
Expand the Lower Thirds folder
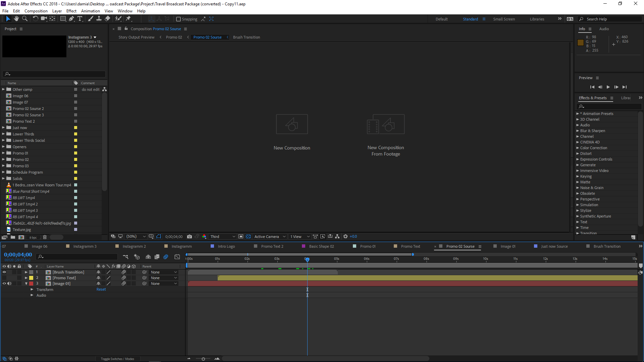click(x=3, y=134)
